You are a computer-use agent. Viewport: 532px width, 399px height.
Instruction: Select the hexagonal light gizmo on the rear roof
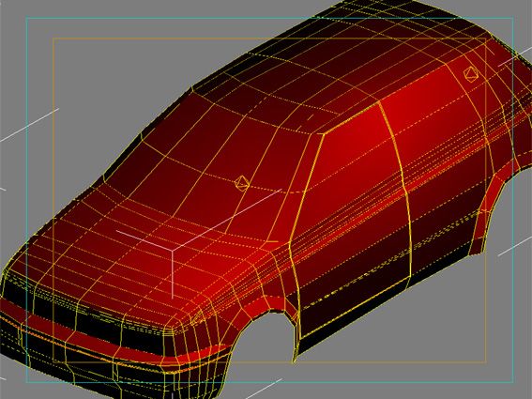click(471, 74)
